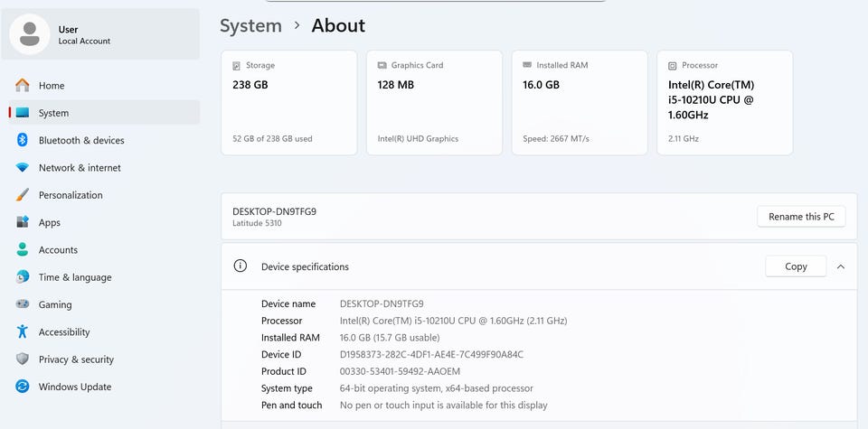The image size is (868, 429).
Task: Click the Gaming controller icon
Action: pos(23,304)
